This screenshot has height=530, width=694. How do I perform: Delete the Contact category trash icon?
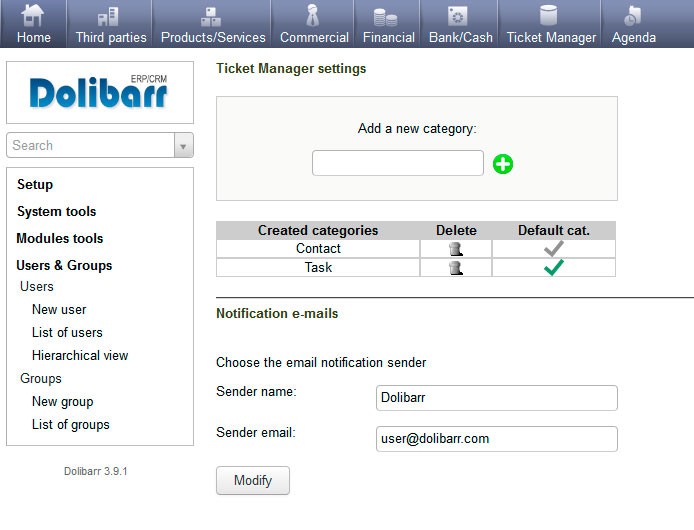pyautogui.click(x=456, y=249)
